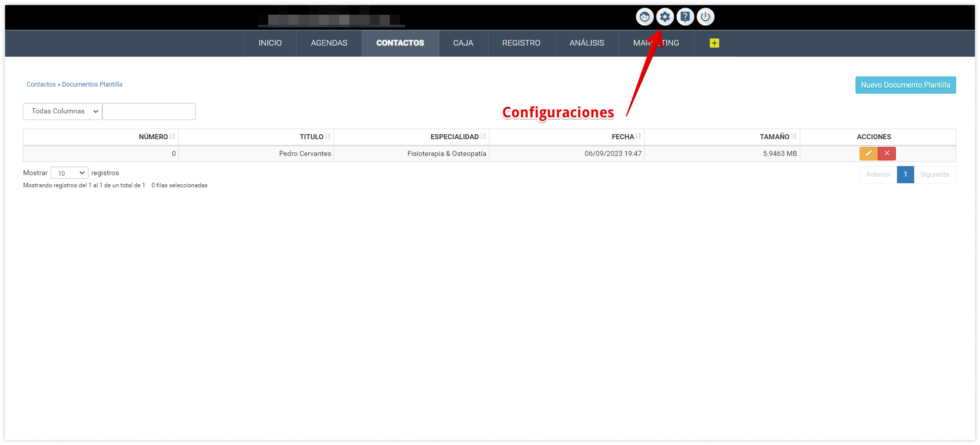Open the settings gear icon

[x=665, y=17]
